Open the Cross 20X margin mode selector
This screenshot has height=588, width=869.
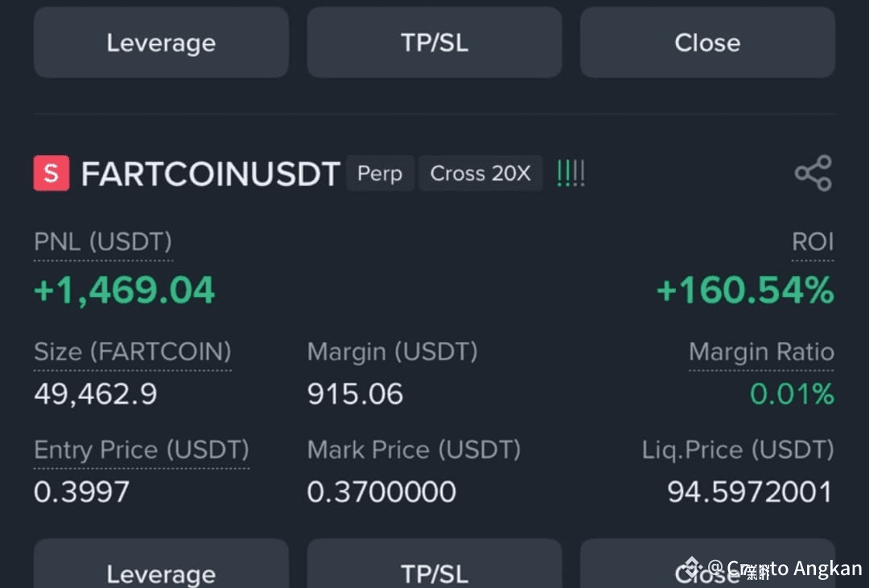coord(480,173)
